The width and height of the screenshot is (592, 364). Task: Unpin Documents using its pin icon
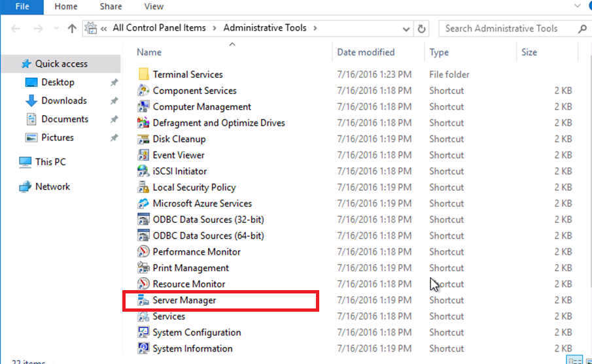tap(114, 119)
